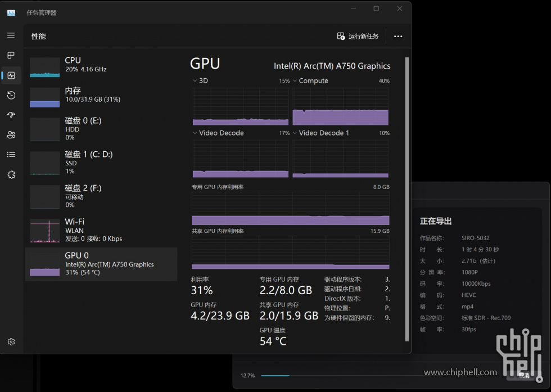551x392 pixels.
Task: Click the 31% utilization value
Action: coord(202,290)
